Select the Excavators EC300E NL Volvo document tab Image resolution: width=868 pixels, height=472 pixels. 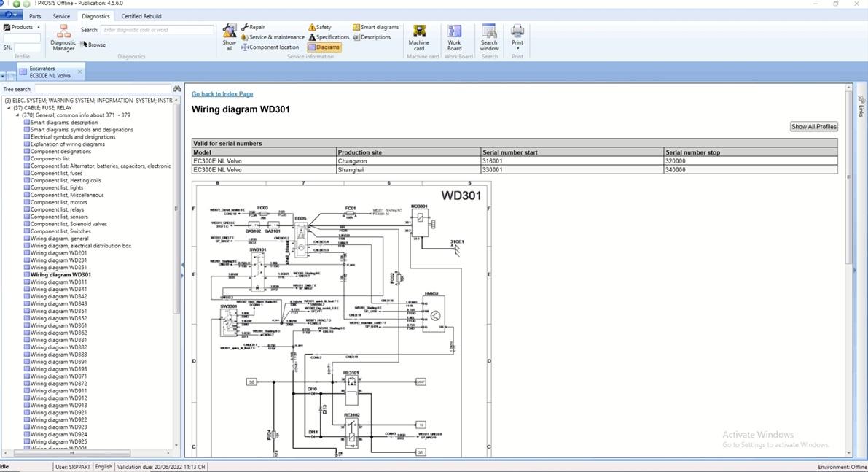coord(50,72)
